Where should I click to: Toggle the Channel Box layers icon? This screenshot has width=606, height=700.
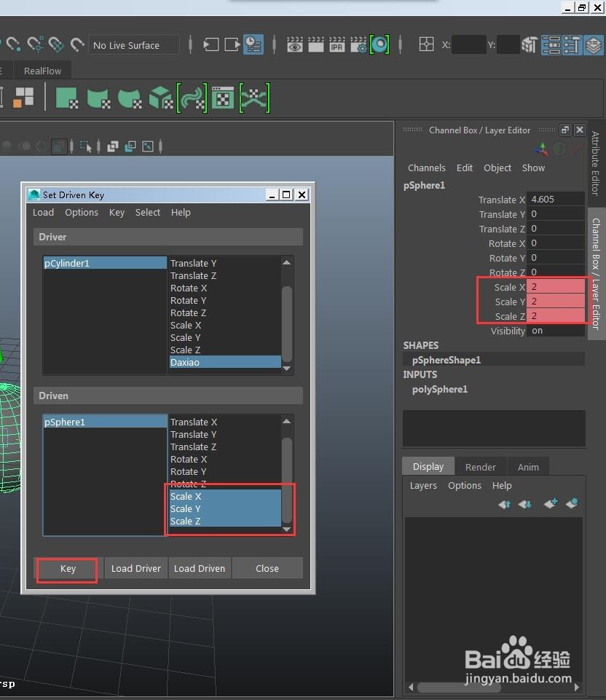click(x=594, y=44)
